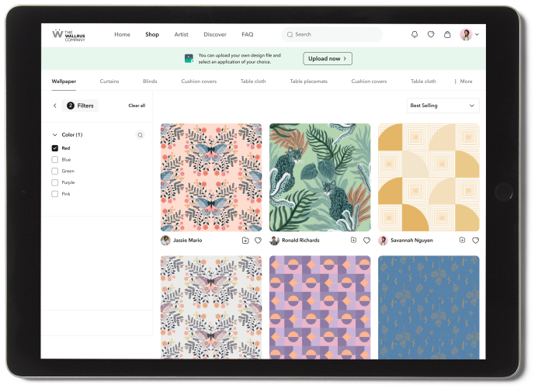Open wishlist heart icon in header

[x=431, y=34]
